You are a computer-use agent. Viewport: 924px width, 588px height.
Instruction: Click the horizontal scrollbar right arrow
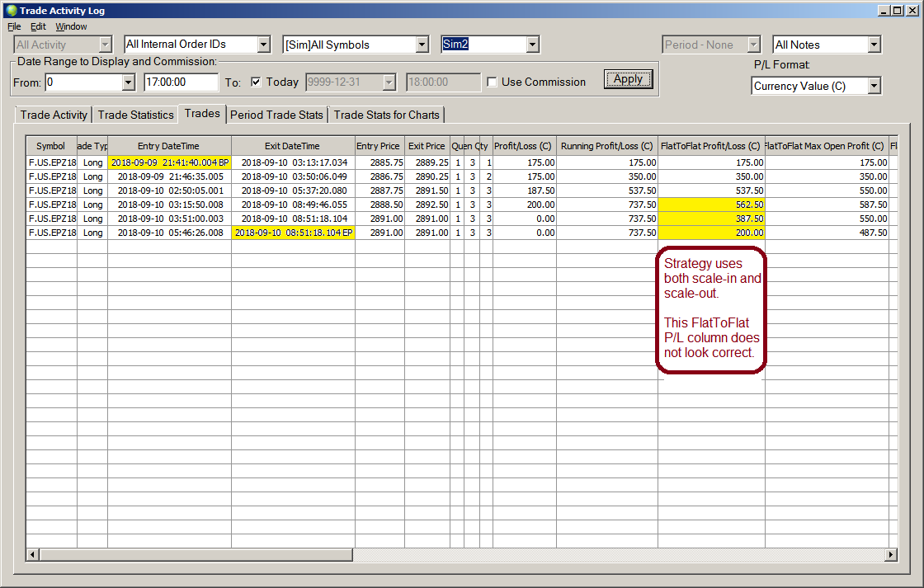(890, 555)
